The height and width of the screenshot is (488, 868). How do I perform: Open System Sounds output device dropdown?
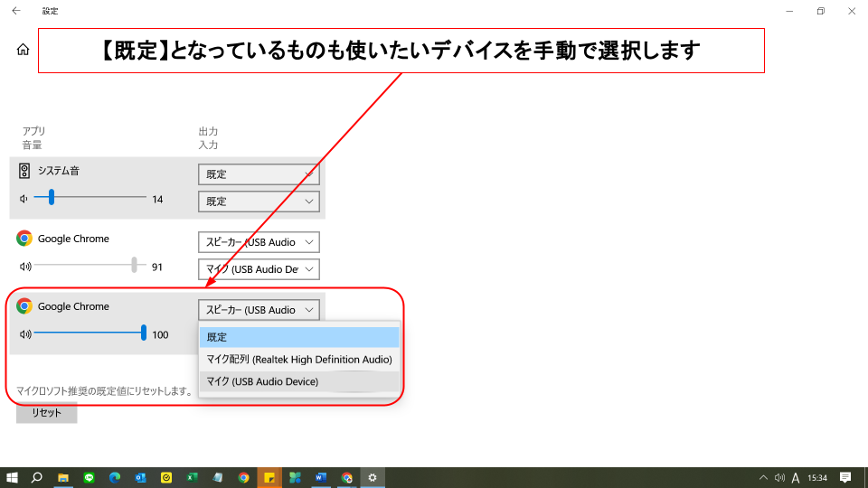259,174
